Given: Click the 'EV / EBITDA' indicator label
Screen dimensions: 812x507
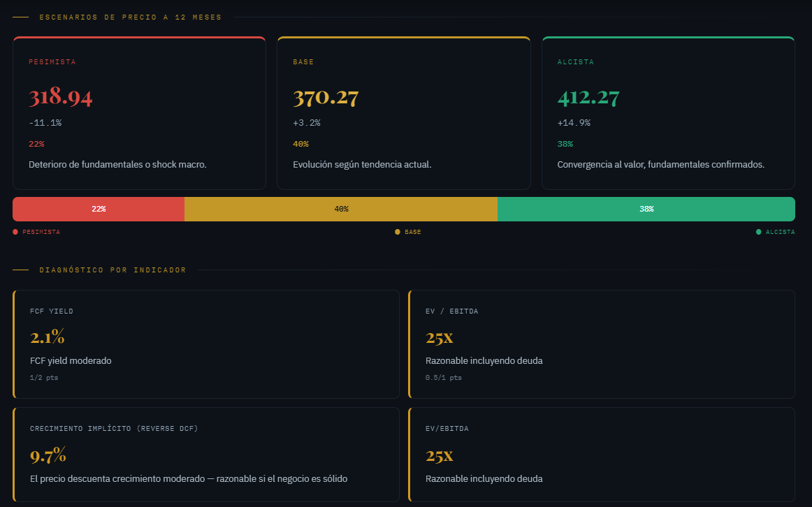Looking at the screenshot, I should [x=451, y=311].
